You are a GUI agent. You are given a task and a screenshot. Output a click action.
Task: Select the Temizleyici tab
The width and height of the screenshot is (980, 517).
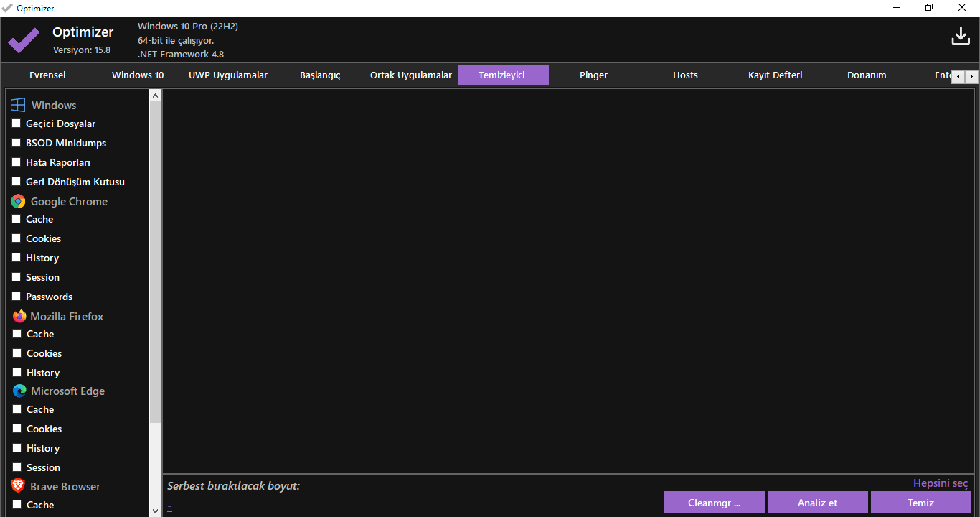503,75
